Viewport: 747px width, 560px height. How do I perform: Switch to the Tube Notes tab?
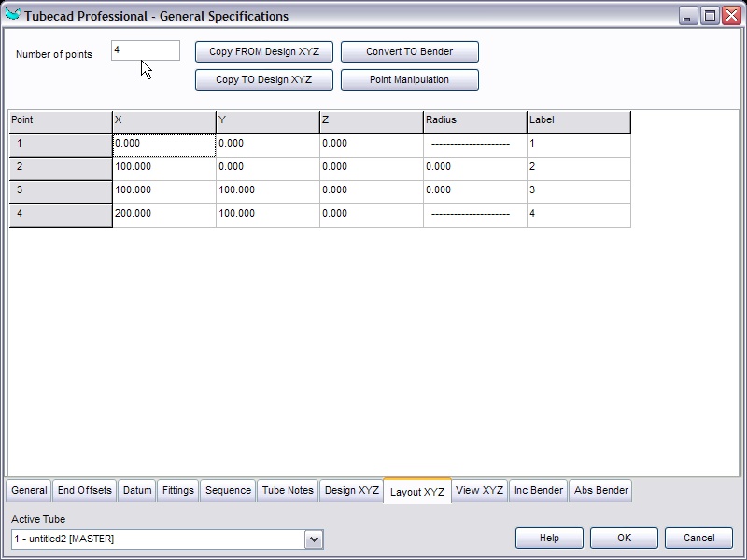(x=288, y=490)
